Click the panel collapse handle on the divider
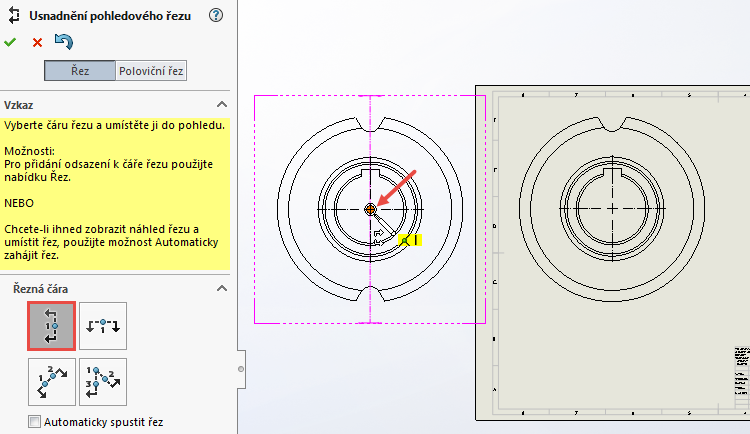 tap(241, 369)
